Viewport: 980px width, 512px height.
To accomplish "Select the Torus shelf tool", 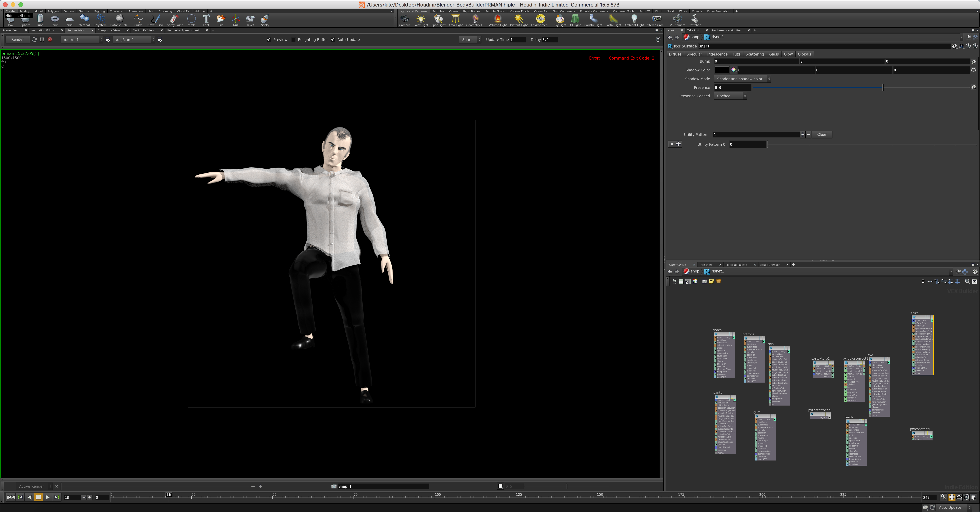I will tap(55, 20).
